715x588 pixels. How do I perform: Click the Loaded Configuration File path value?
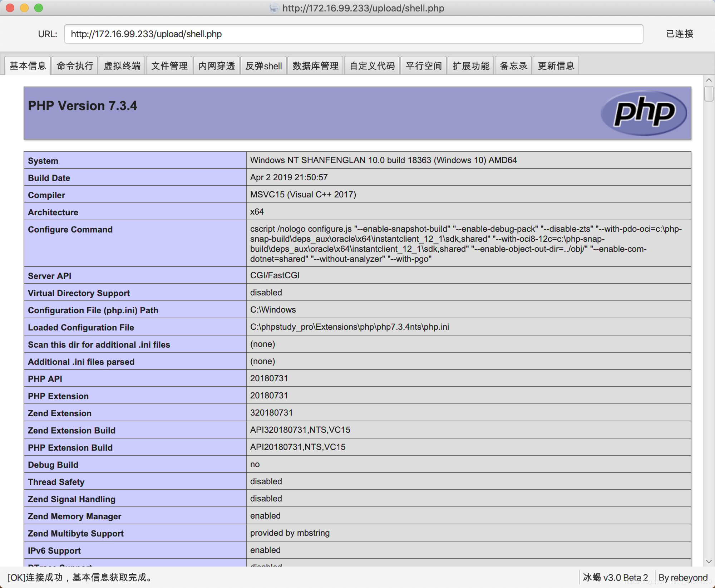[350, 327]
